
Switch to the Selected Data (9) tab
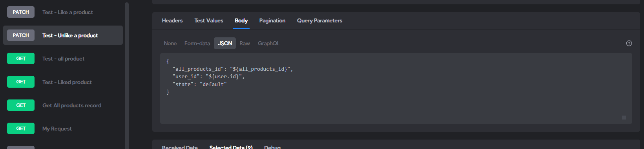(x=231, y=147)
